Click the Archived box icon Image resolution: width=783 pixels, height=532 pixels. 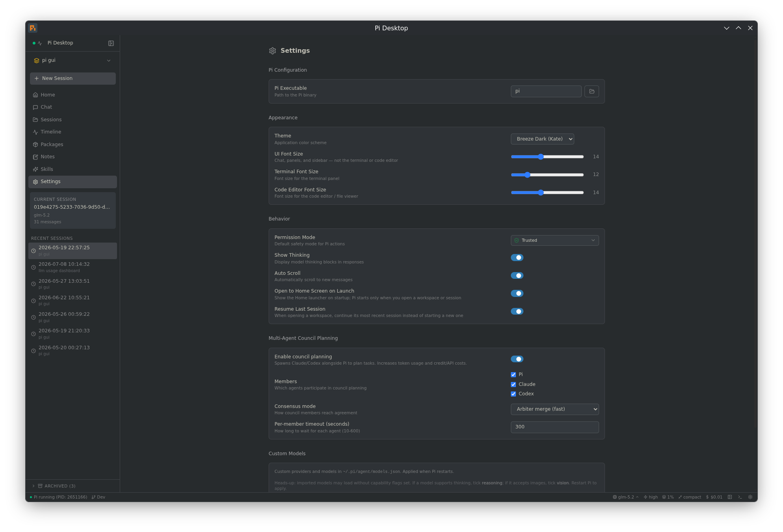40,486
